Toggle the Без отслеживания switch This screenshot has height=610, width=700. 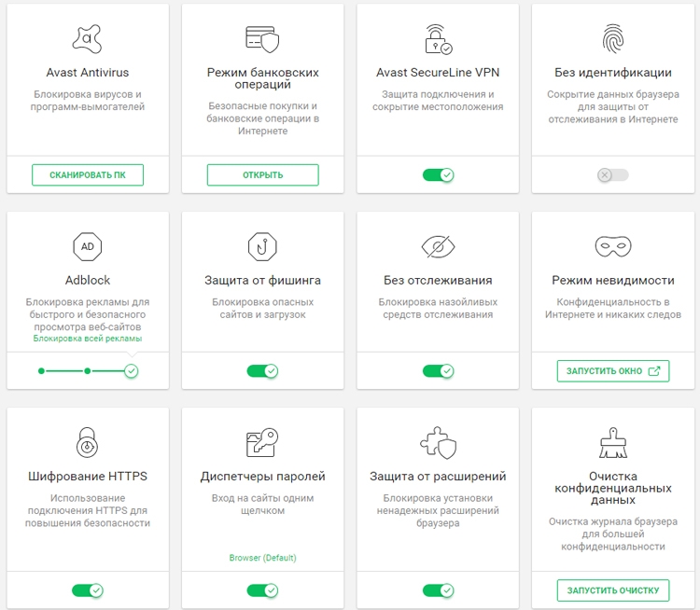438,371
